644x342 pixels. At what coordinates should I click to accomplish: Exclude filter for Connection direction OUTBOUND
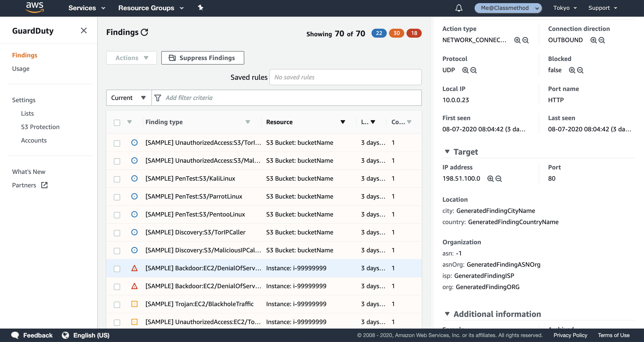[x=601, y=40]
